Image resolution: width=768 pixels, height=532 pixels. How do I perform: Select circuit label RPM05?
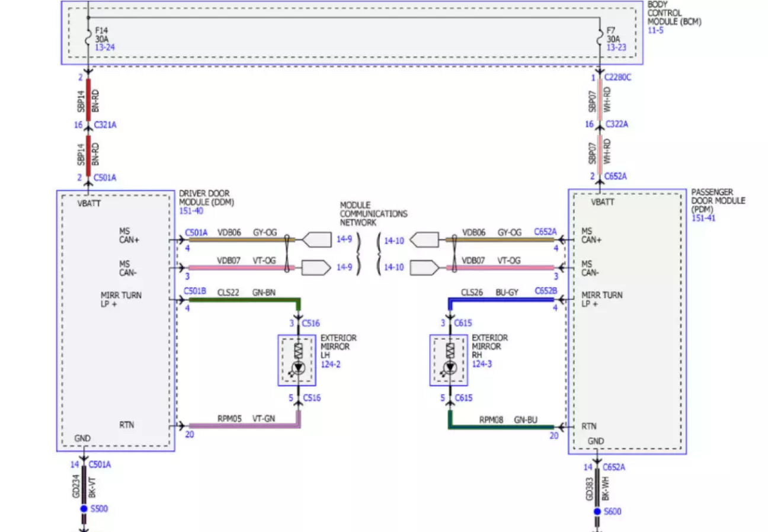[x=229, y=418]
